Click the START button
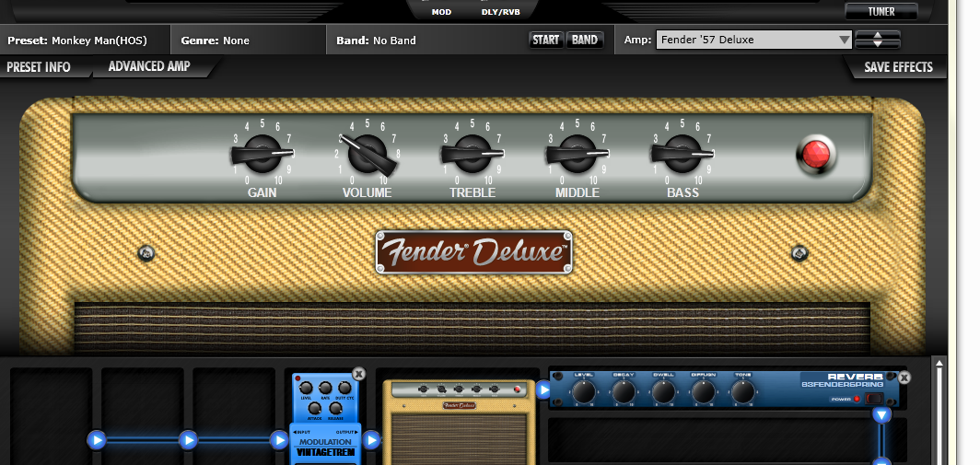The height and width of the screenshot is (465, 980). tap(545, 40)
